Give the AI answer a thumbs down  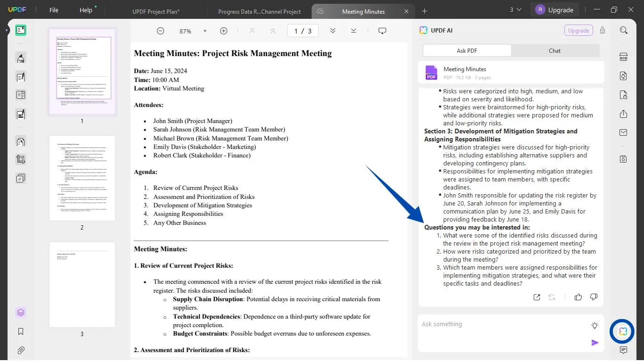(x=594, y=297)
